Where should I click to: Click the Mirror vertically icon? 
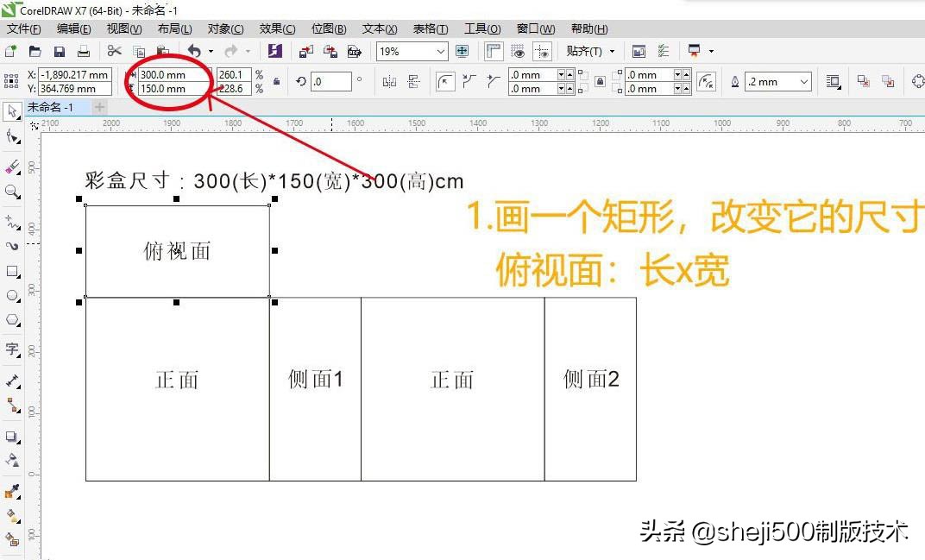click(x=413, y=81)
